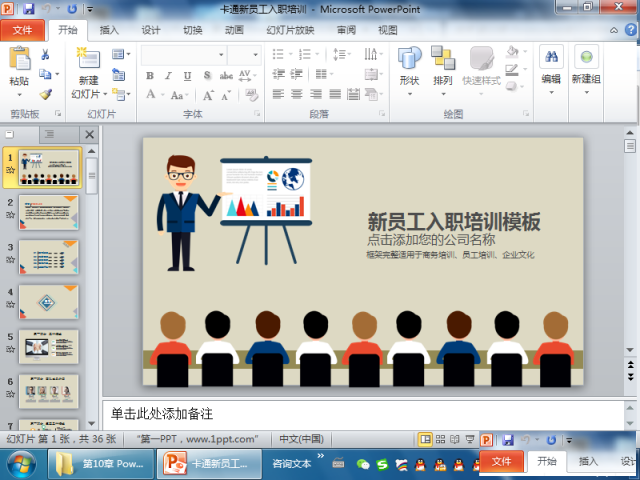Click the Format Painter brush icon
This screenshot has width=640, height=480.
(x=44, y=94)
